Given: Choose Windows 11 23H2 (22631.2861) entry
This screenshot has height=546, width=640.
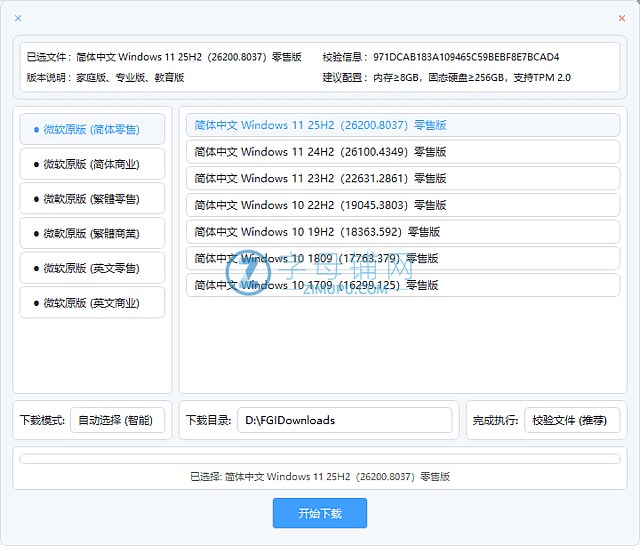Looking at the screenshot, I should 402,179.
